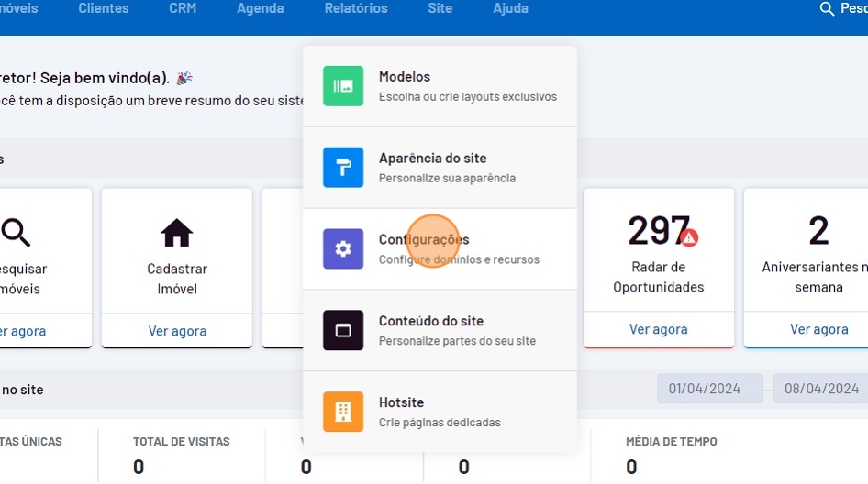Click the end date field 08/04/2024
The height and width of the screenshot is (484, 868).
tap(820, 389)
